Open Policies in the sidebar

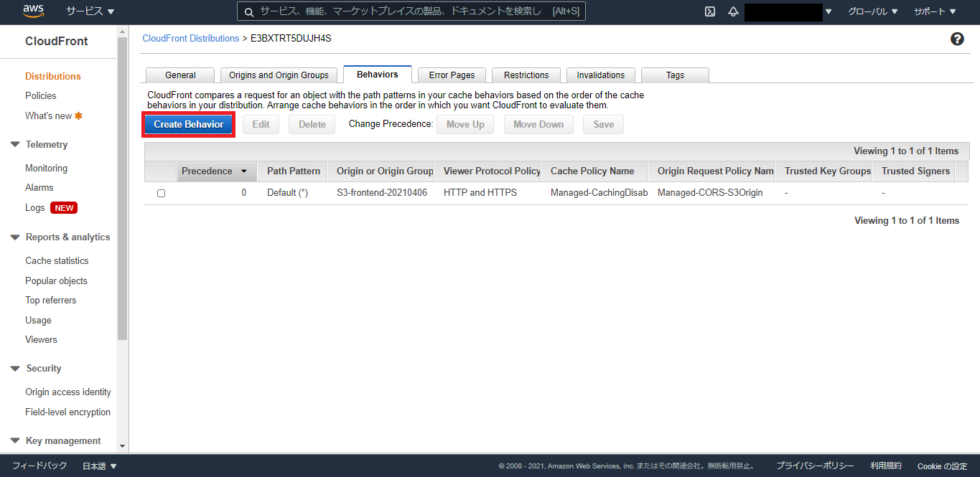point(41,96)
